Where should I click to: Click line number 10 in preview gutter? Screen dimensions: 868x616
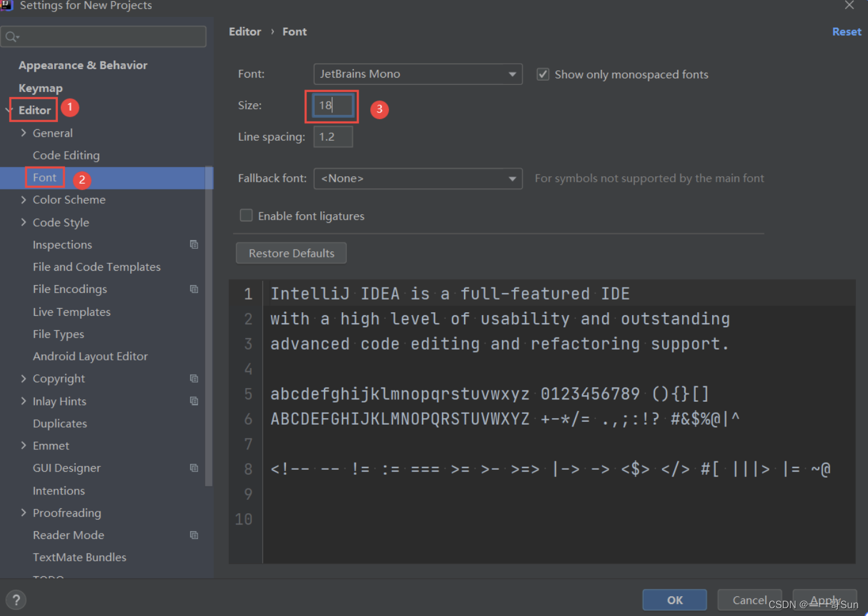(244, 519)
